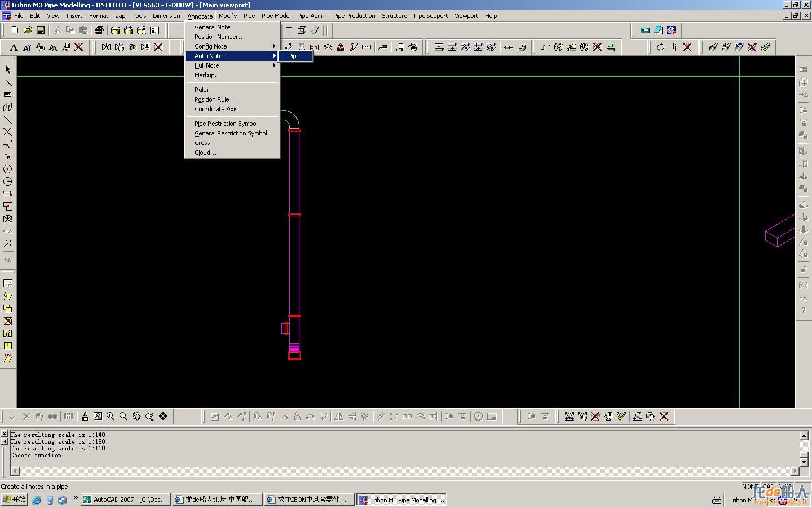812x508 pixels.
Task: Click the message log scroll left arrow
Action: (15, 471)
